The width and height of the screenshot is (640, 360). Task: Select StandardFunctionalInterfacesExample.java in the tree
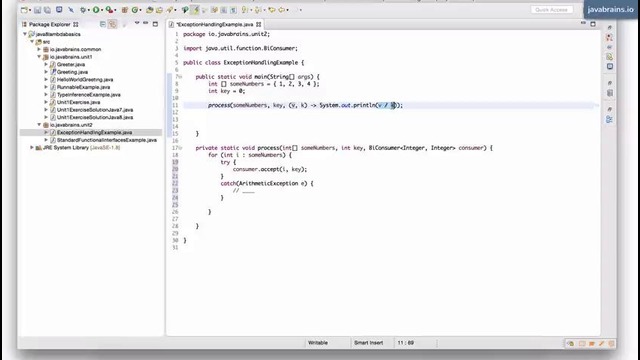[107, 140]
